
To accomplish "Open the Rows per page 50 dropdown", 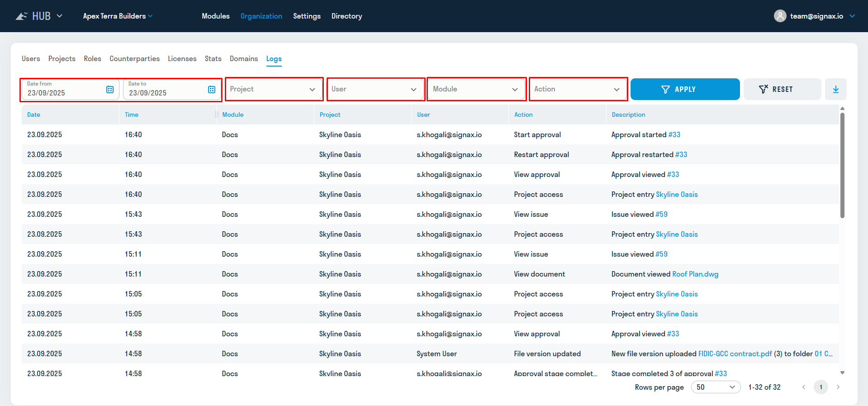I will [716, 387].
